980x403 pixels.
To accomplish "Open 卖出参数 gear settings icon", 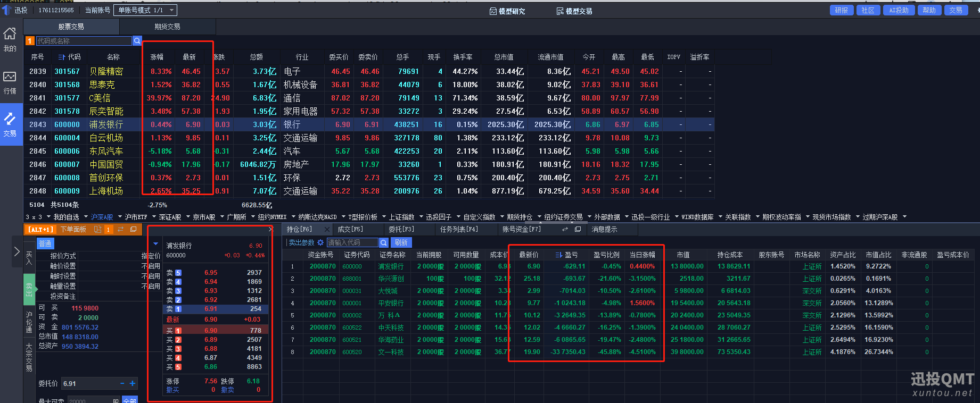I will click(x=320, y=242).
